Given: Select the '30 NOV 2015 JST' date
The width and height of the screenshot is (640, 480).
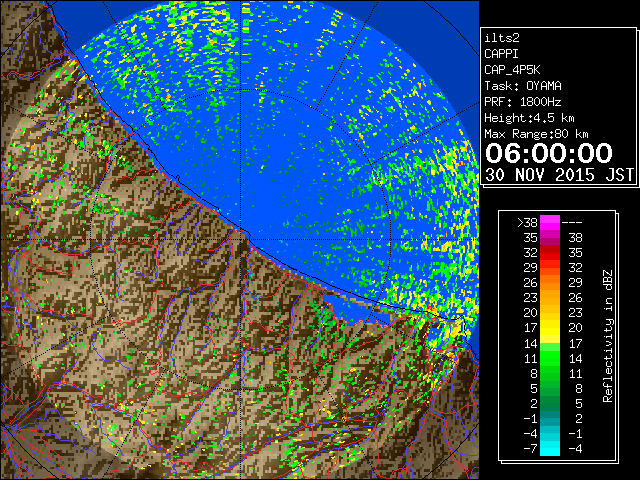Looking at the screenshot, I should pyautogui.click(x=559, y=175).
